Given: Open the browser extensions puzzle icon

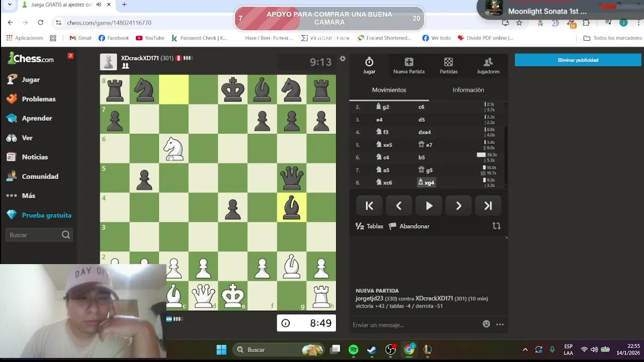Looking at the screenshot, I should click(x=586, y=23).
